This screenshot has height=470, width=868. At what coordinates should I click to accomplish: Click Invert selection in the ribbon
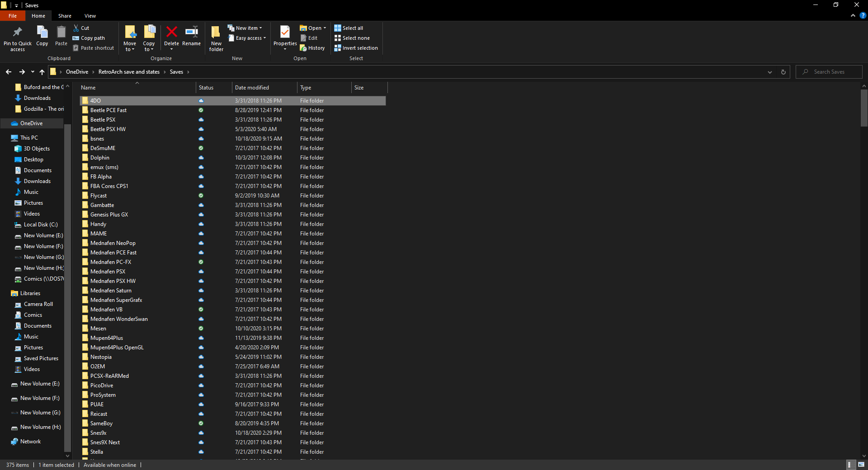click(356, 48)
